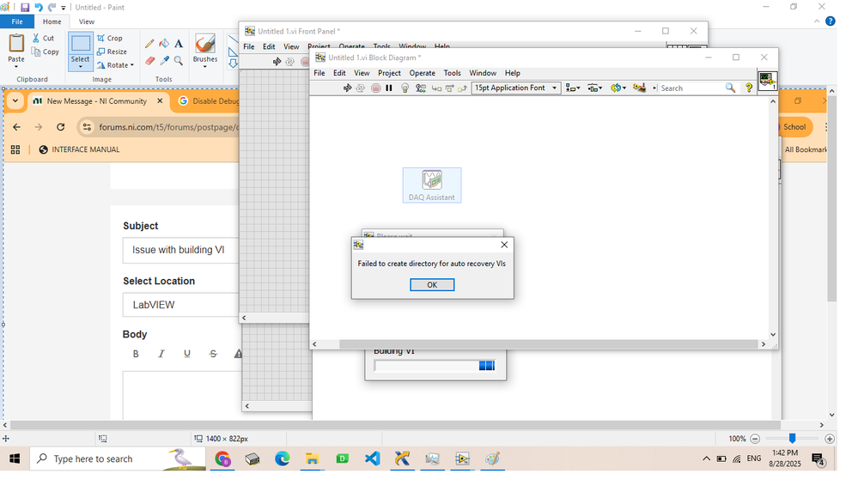This screenshot has height=504, width=858.
Task: Expand Paint's Select tool dropdown arrow
Action: (x=80, y=67)
